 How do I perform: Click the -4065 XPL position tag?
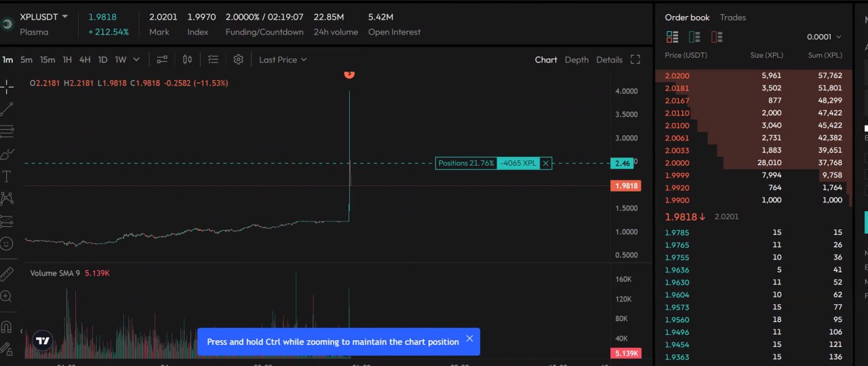[x=518, y=163]
